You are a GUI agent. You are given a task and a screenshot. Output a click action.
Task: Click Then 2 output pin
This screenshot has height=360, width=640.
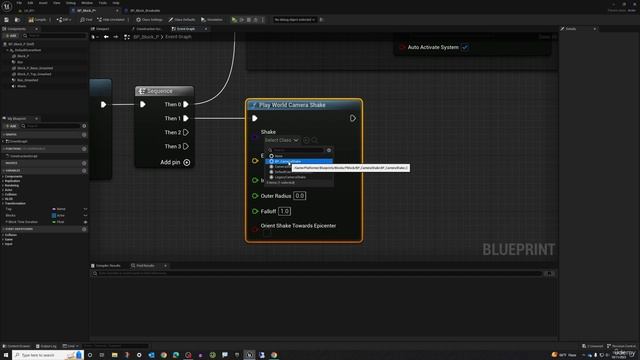tap(186, 132)
